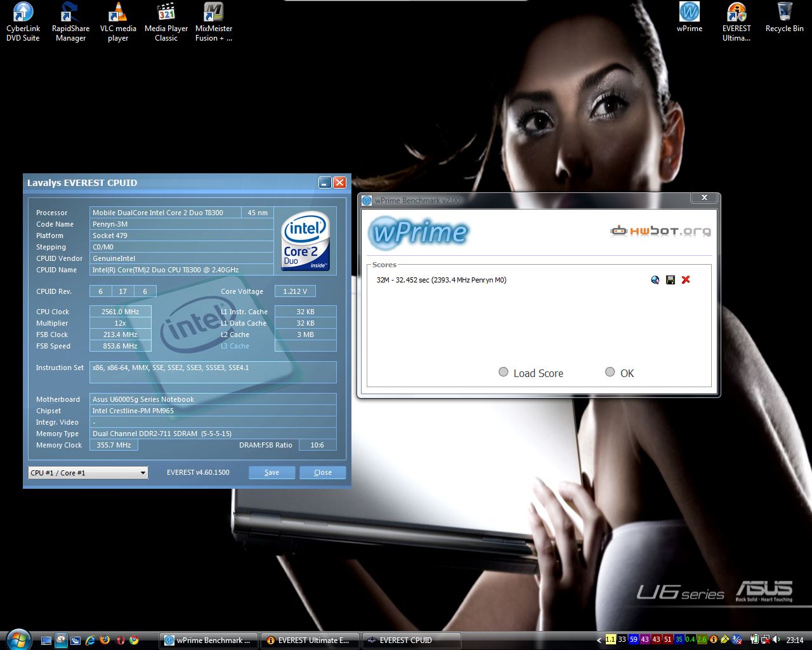Submit wPrime 32M score online globe icon

coord(655,280)
